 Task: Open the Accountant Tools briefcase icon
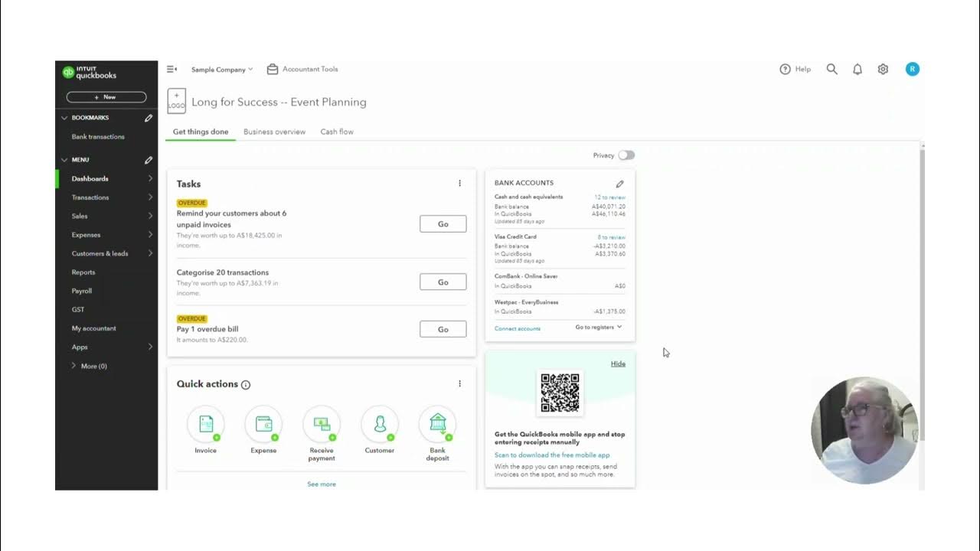tap(273, 69)
